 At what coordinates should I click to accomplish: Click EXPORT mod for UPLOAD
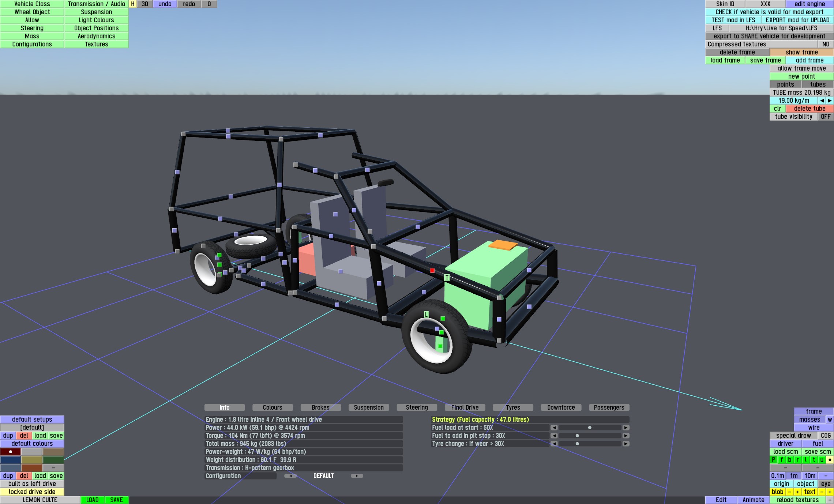pos(797,20)
